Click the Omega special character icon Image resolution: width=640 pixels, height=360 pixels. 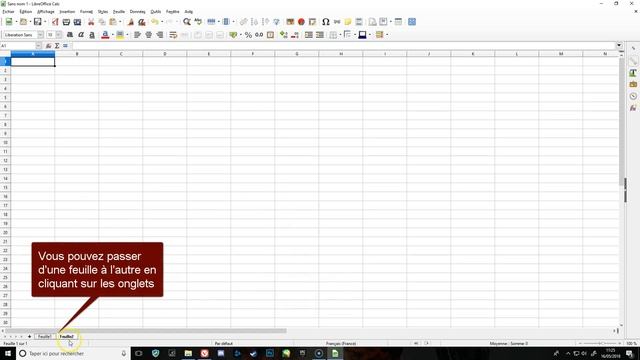tap(325, 22)
